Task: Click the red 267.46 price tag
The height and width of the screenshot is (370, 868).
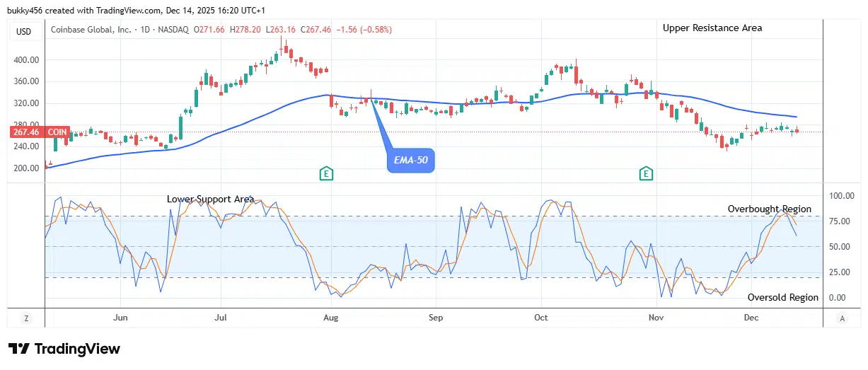Action: 27,132
